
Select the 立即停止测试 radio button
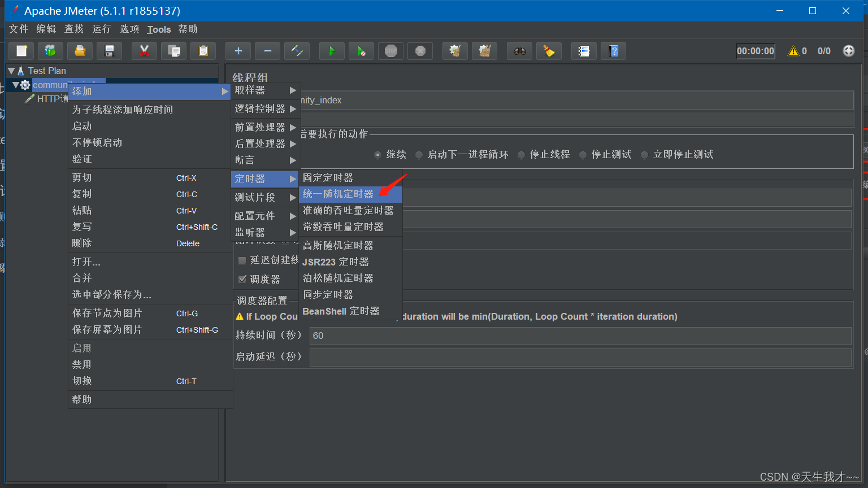(644, 155)
